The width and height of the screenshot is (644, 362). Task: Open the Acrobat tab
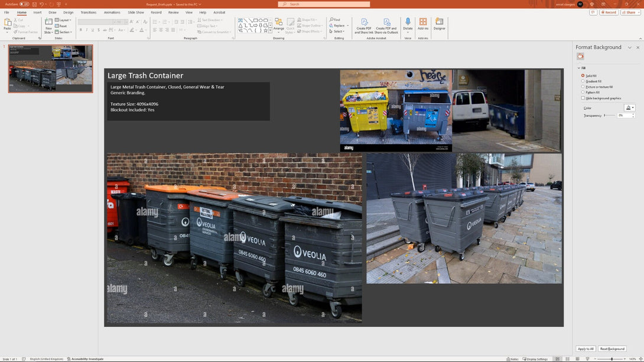click(219, 12)
